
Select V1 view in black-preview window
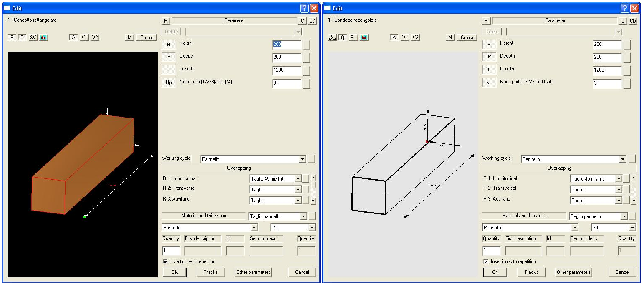[84, 38]
